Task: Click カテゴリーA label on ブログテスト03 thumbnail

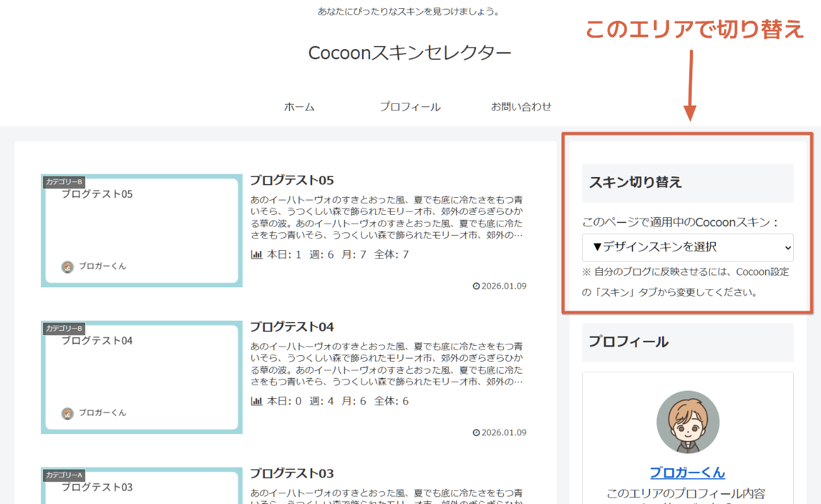Action: (x=64, y=475)
